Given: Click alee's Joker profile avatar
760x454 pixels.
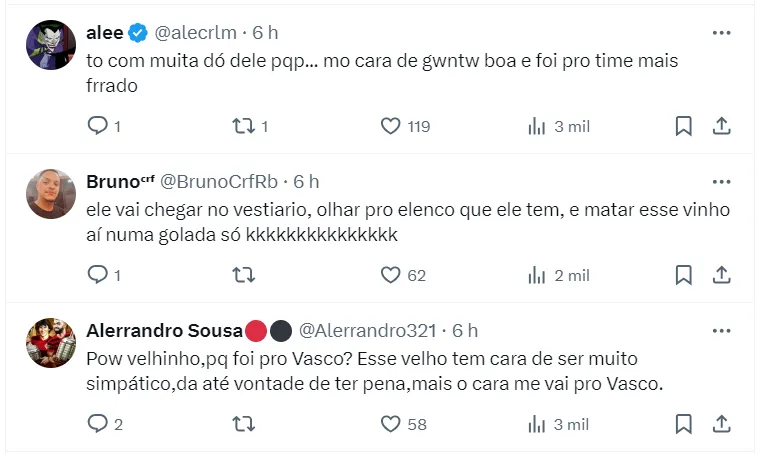Looking at the screenshot, I should (x=51, y=45).
